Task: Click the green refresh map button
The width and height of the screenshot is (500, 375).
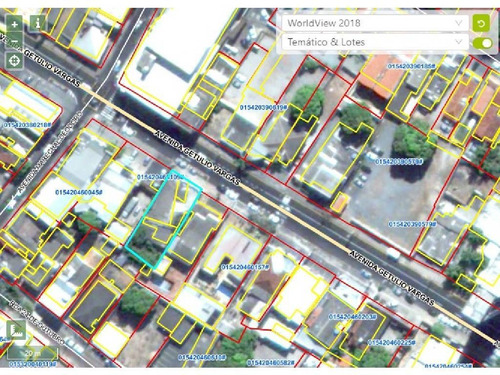Action: 481,23
